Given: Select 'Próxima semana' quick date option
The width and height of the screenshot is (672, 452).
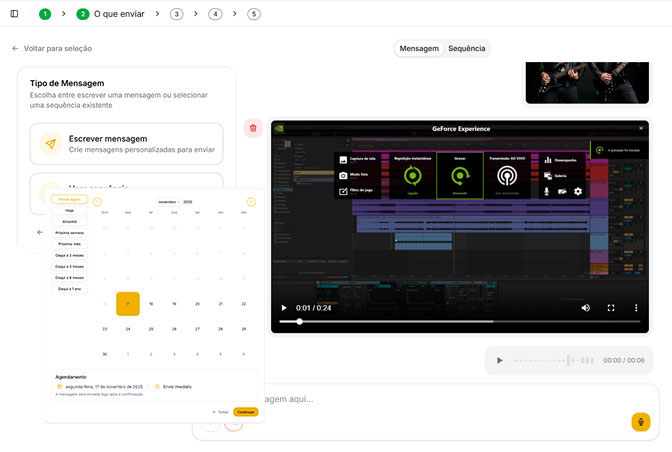Looking at the screenshot, I should (69, 233).
